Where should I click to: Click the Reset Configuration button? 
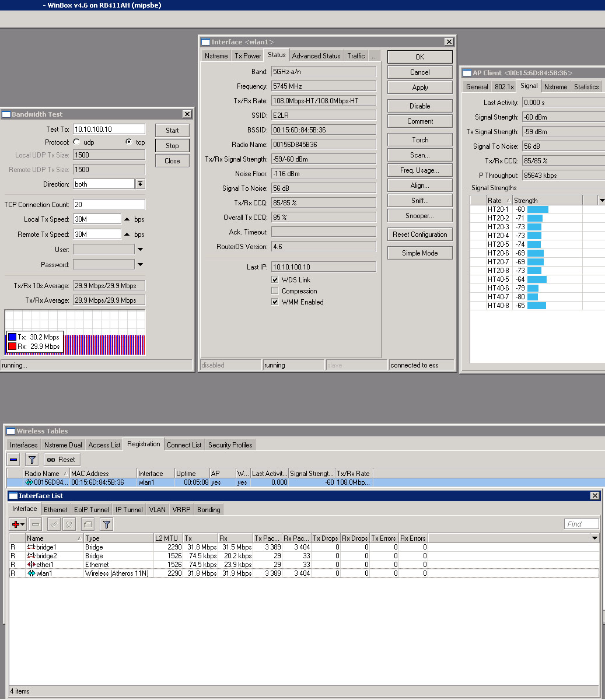click(x=420, y=235)
